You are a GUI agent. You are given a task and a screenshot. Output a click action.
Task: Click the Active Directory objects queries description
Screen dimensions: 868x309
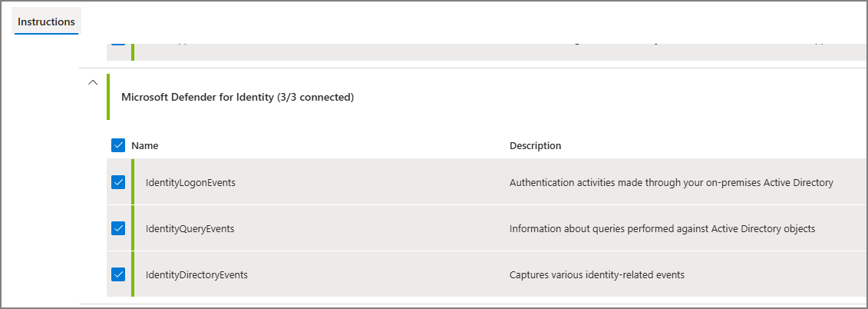point(662,228)
